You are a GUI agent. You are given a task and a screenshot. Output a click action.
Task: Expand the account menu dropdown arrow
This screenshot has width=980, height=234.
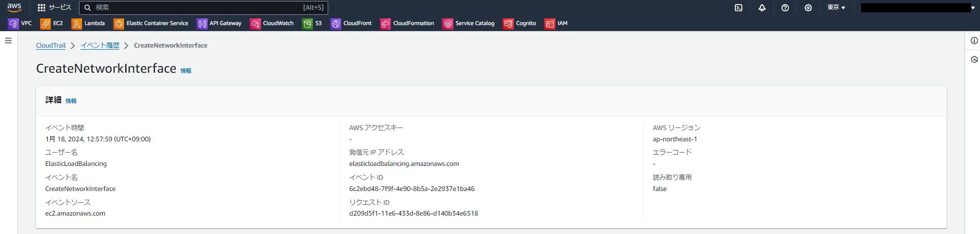(x=973, y=8)
